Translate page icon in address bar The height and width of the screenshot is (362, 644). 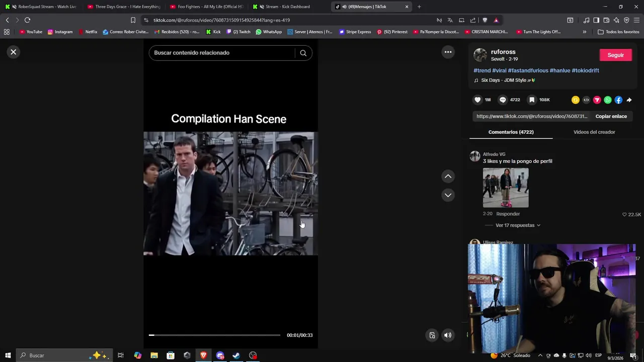[x=450, y=20]
